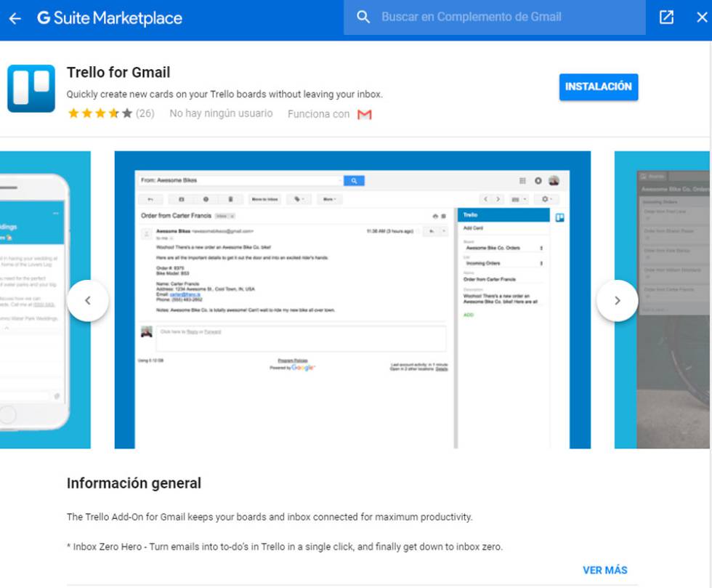Screen dimensions: 712x588
Task: Click VER MÁS to expand description
Action: 604,571
